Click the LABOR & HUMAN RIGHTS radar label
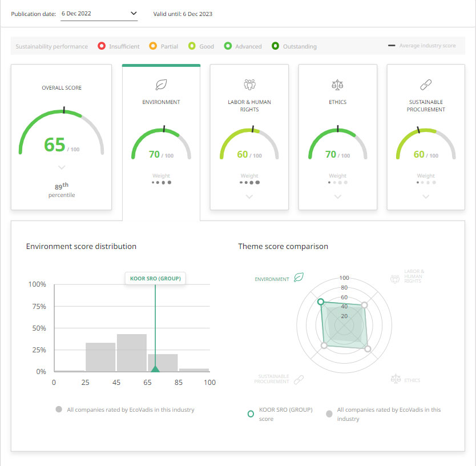The height and width of the screenshot is (466, 476). (x=414, y=276)
